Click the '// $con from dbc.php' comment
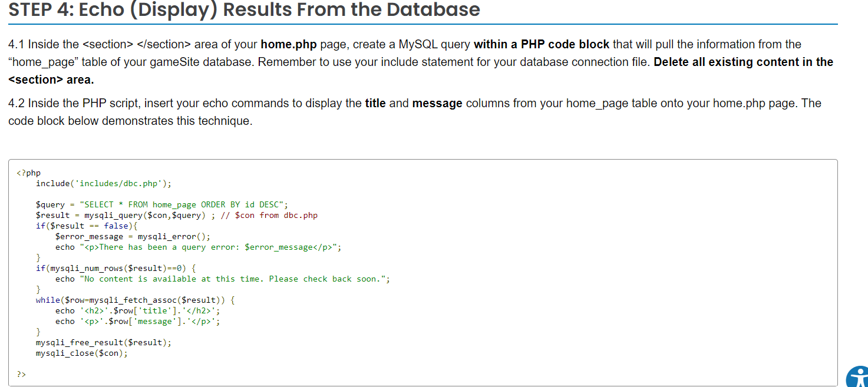868x387 pixels. 269,216
